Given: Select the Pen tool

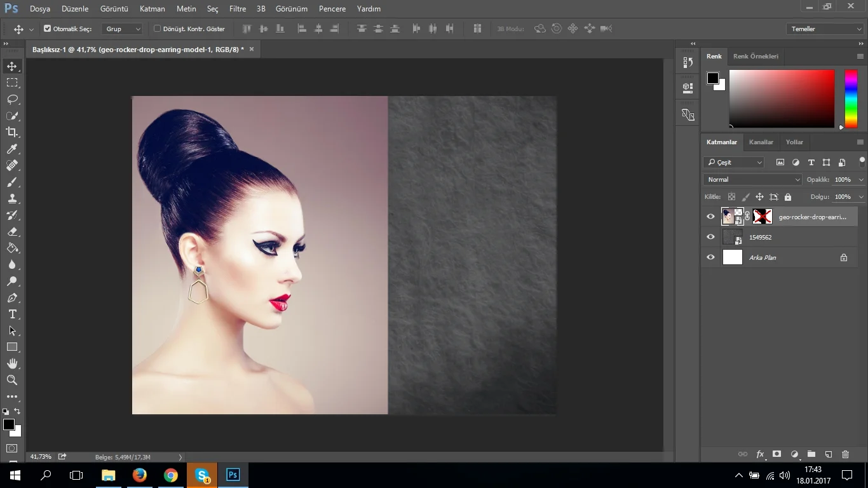Looking at the screenshot, I should tap(12, 297).
